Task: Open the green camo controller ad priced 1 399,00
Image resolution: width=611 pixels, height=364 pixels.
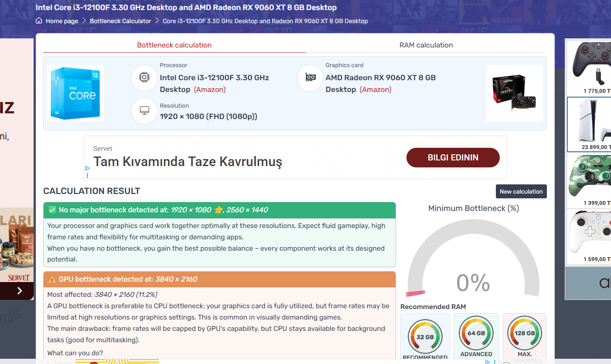Action: 589,180
